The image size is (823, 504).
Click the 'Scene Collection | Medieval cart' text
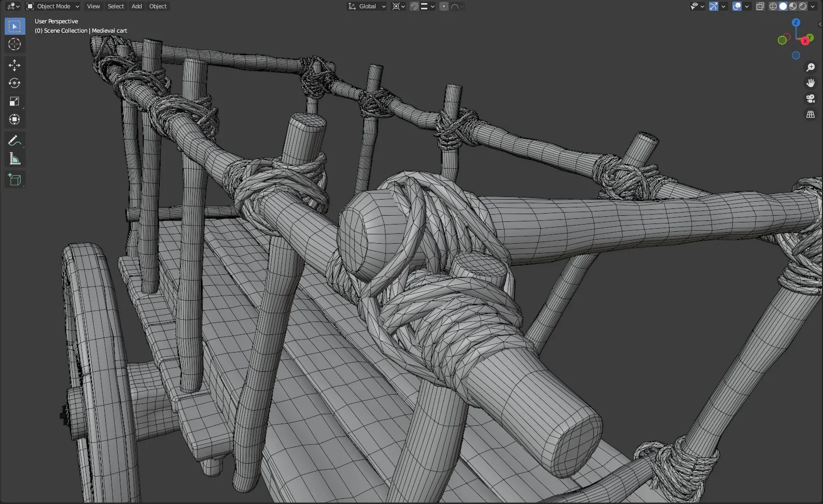click(86, 31)
